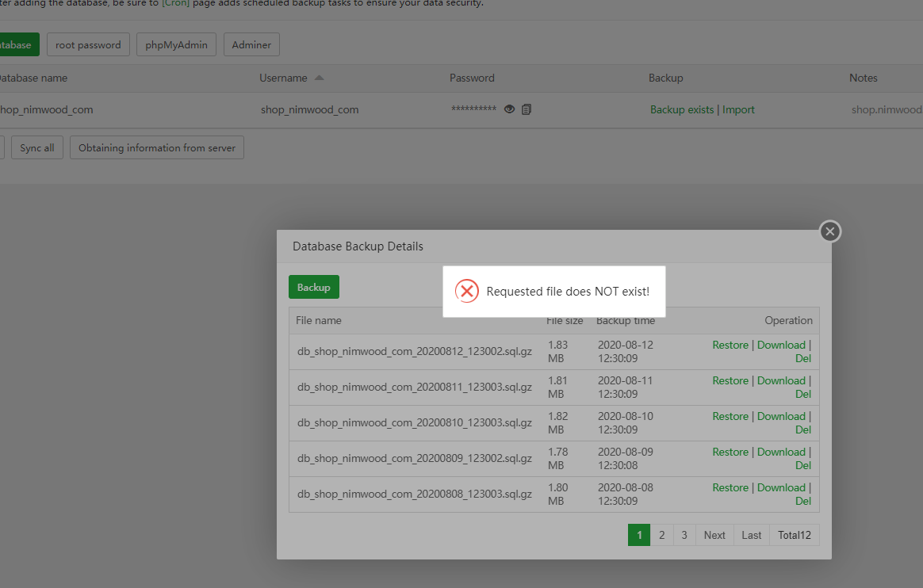Sort by Username column arrow
This screenshot has height=588, width=923.
[319, 78]
